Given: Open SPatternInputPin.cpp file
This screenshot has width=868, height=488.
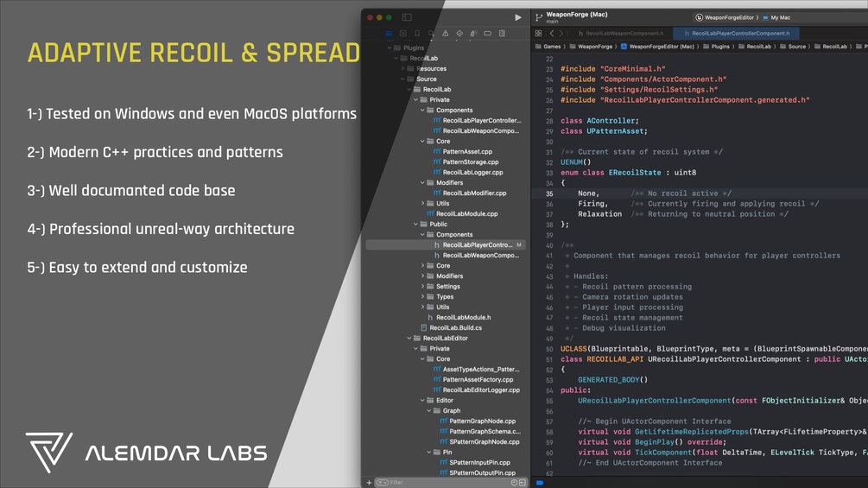Looking at the screenshot, I should (x=479, y=463).
